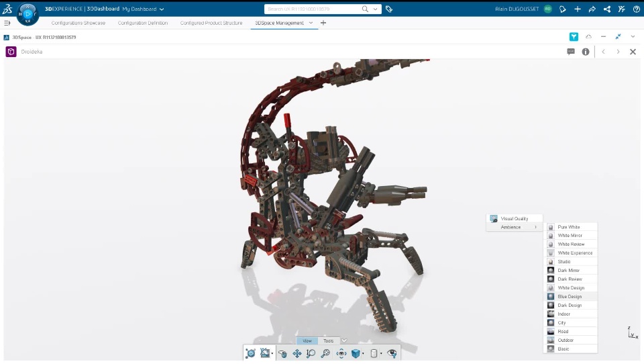Image resolution: width=644 pixels, height=364 pixels.
Task: Click the 3DPlay experience icon in toolbar
Action: (x=250, y=353)
